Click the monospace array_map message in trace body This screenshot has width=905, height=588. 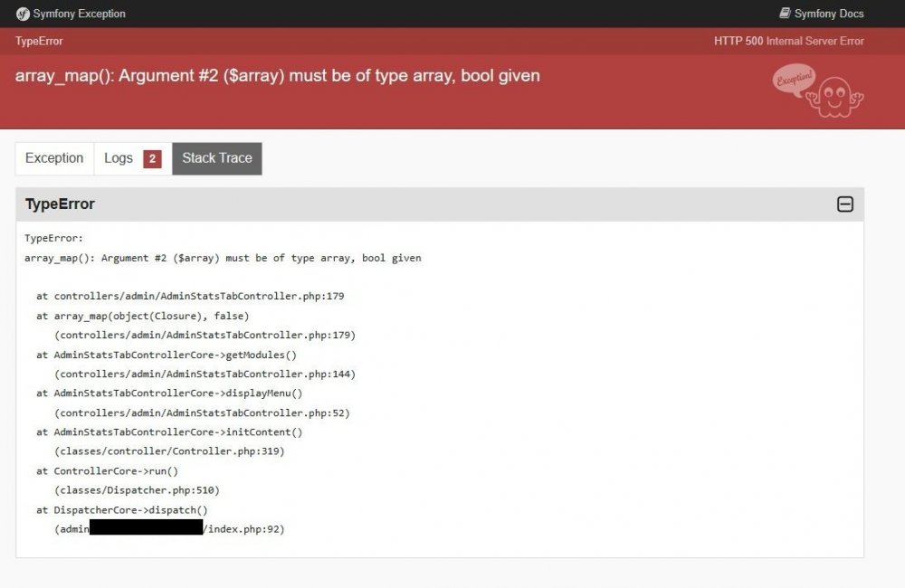pos(223,258)
